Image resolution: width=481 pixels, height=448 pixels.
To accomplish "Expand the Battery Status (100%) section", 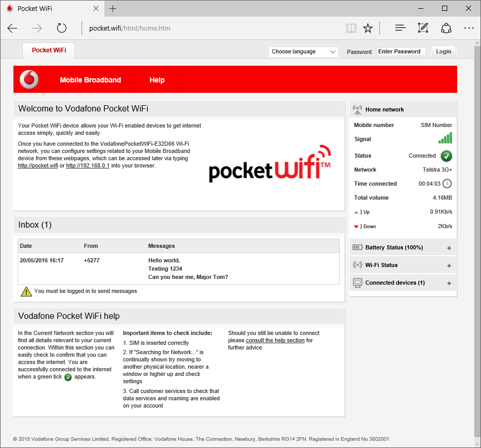I will click(x=403, y=247).
